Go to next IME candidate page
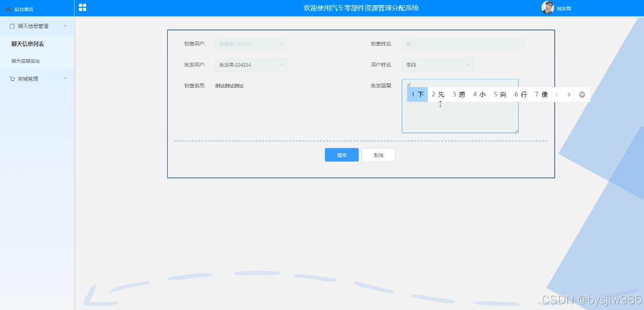 click(x=569, y=94)
